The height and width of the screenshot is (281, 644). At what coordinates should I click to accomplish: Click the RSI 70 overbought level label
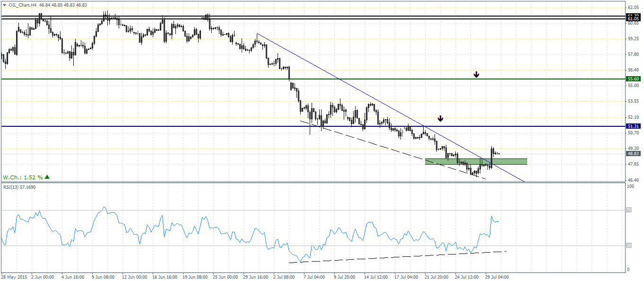(x=629, y=211)
